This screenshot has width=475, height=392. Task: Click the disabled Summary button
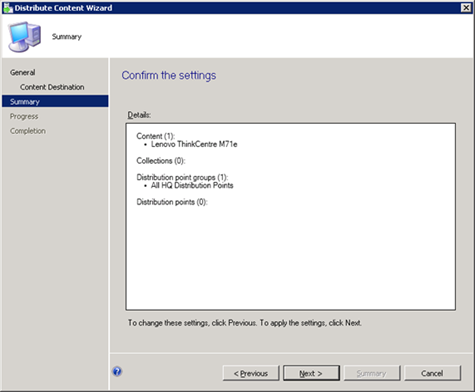coord(372,373)
